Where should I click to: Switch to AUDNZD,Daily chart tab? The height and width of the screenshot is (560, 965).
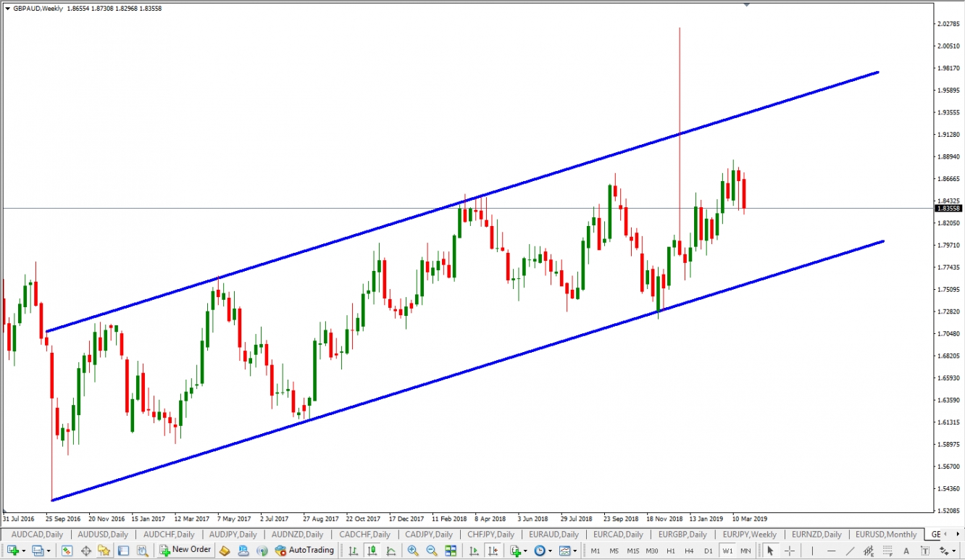pos(297,534)
